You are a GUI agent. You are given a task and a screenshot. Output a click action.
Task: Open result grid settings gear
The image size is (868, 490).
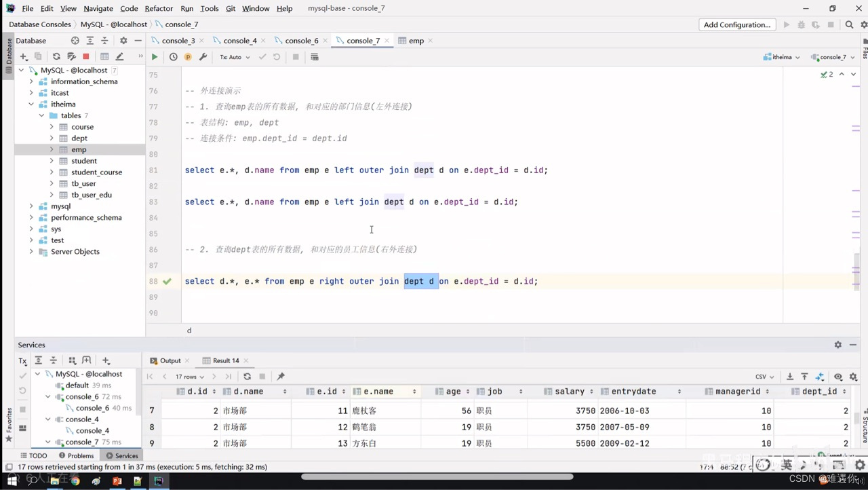[853, 377]
